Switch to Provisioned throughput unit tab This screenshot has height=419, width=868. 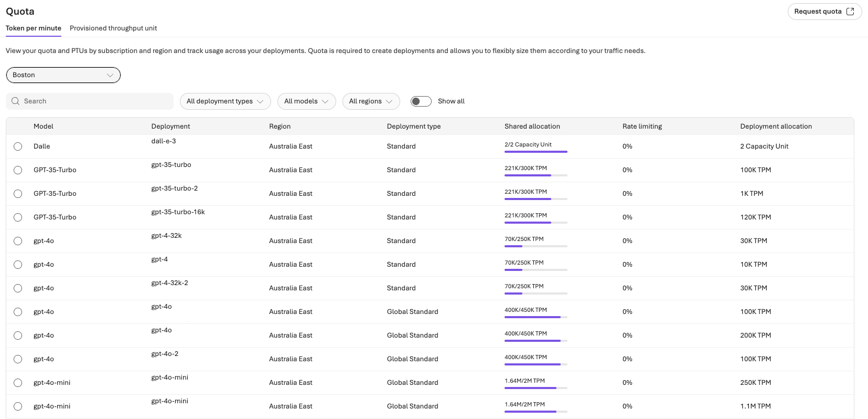point(113,28)
